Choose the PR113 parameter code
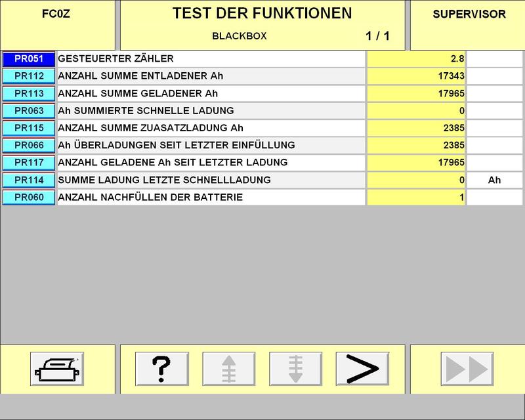This screenshot has width=525, height=420. pos(29,93)
